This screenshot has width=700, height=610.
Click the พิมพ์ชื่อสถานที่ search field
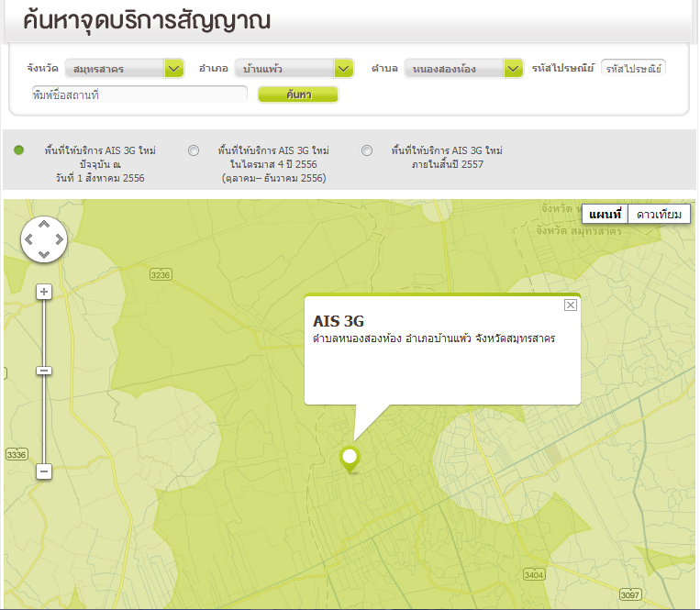point(139,94)
